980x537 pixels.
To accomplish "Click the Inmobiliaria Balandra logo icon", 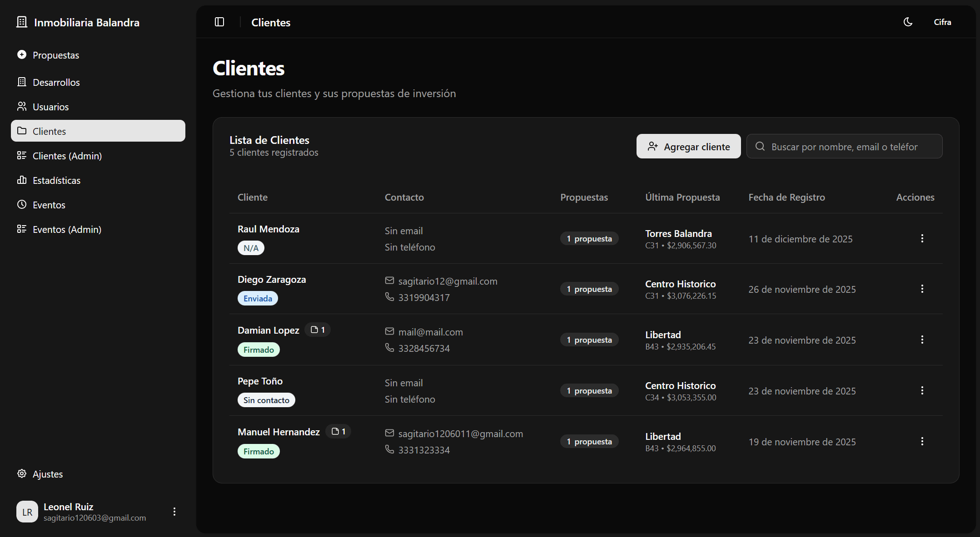I will [x=22, y=22].
